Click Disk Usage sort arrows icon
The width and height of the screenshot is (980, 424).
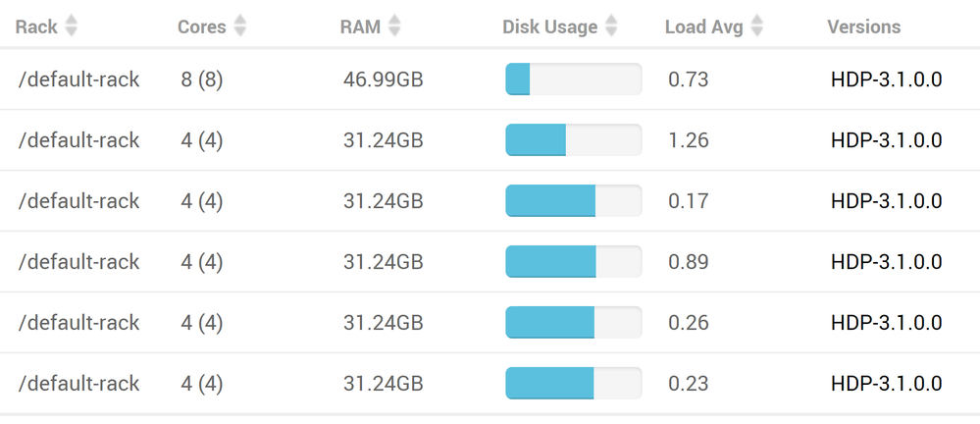point(612,26)
